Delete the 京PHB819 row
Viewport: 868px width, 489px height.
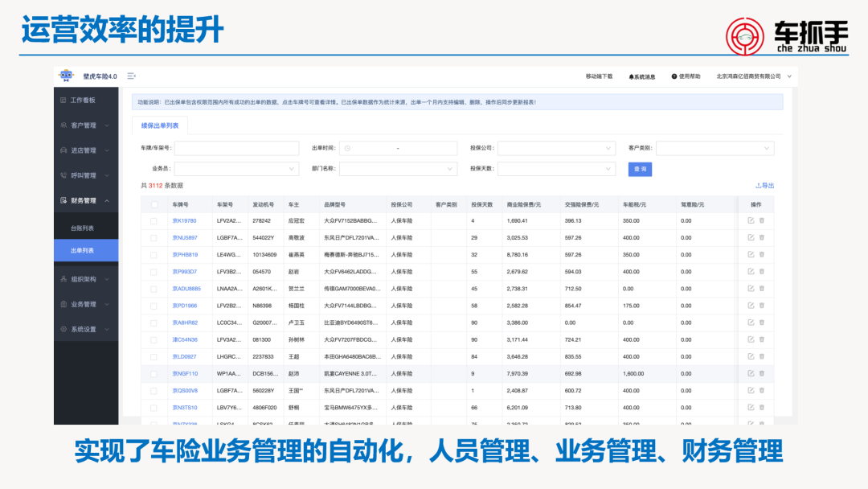[x=762, y=255]
